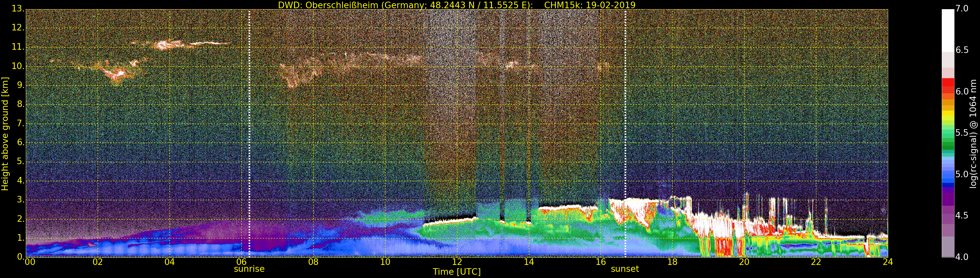
Task: Click the time axis tick label '10'
Action: [385, 262]
